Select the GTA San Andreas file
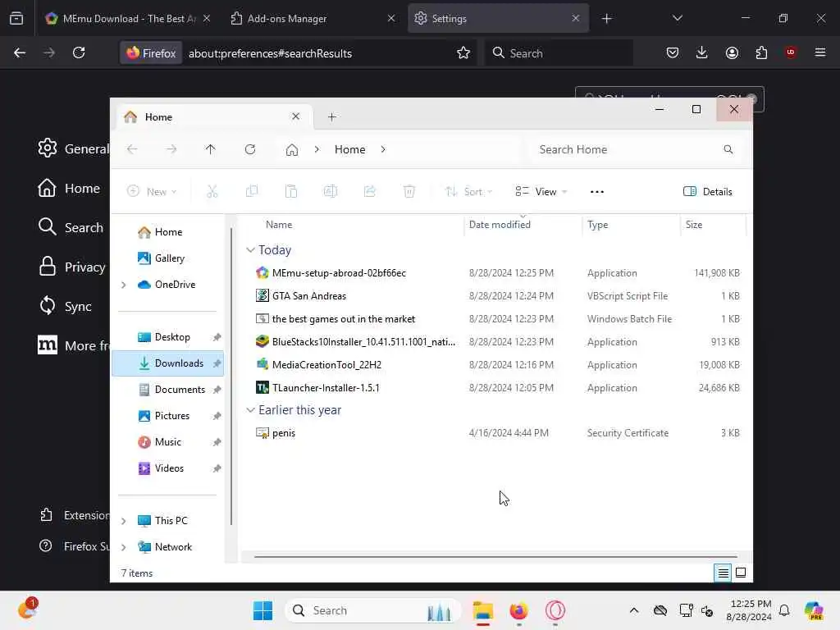840x630 pixels. coord(496,295)
